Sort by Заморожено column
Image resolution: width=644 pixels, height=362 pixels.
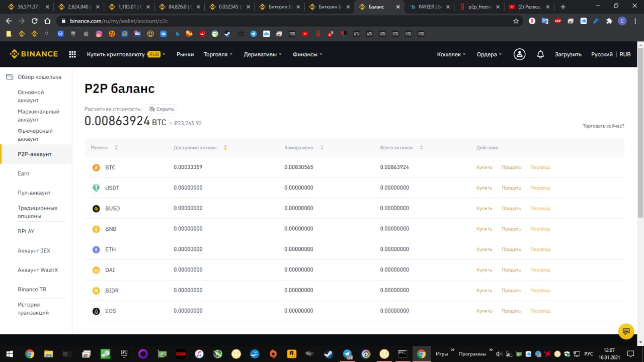[304, 148]
